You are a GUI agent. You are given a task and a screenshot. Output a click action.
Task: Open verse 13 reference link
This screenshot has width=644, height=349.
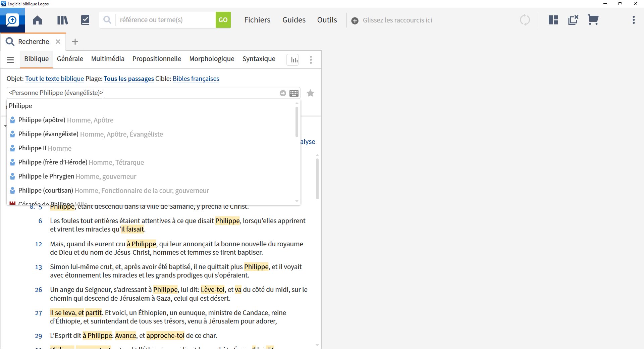pos(39,267)
